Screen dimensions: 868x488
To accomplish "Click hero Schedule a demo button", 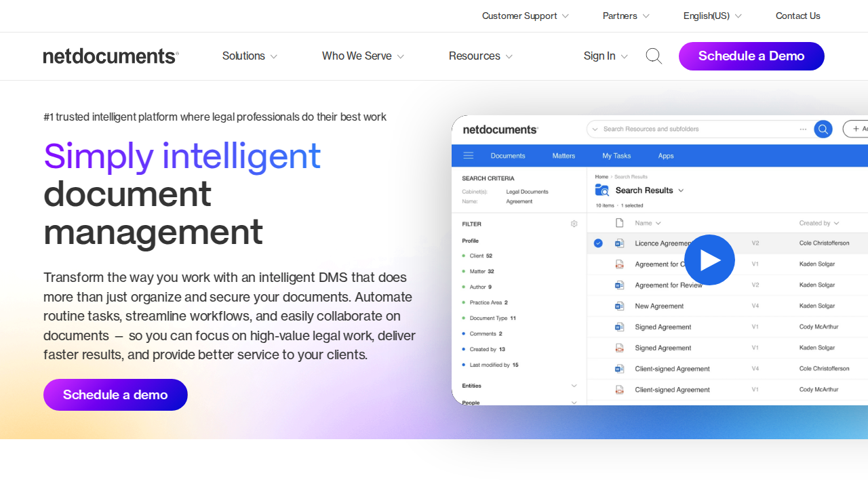I will [115, 394].
